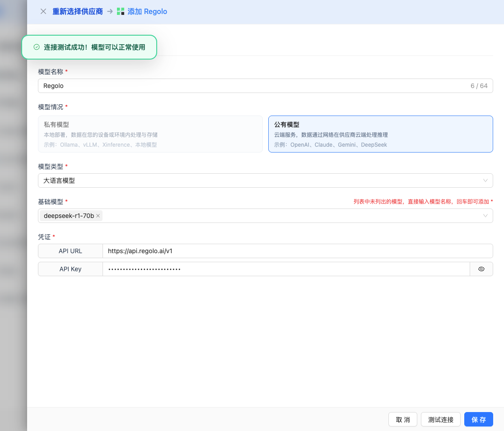Click the Regolo logo icon in header
The height and width of the screenshot is (431, 504).
click(121, 12)
